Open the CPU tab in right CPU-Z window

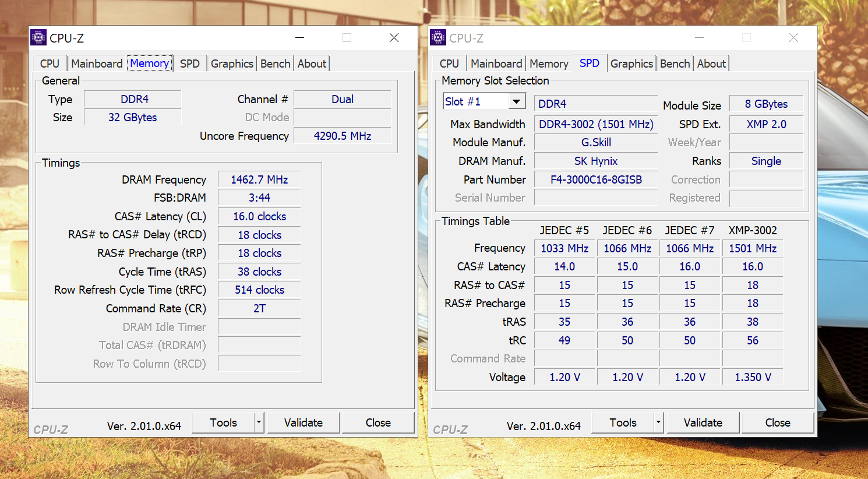tap(449, 64)
